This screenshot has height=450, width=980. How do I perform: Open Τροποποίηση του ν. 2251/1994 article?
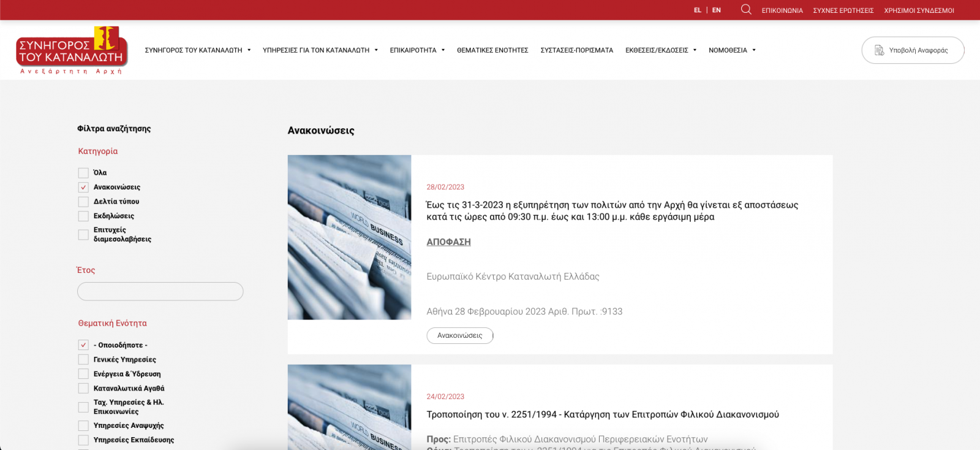coord(603,414)
